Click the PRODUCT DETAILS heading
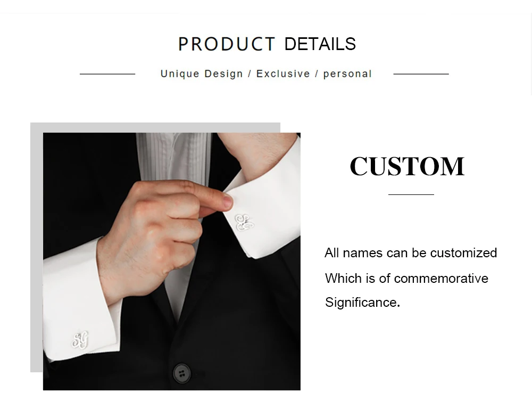Viewport: 532px width, 408px height. point(267,44)
